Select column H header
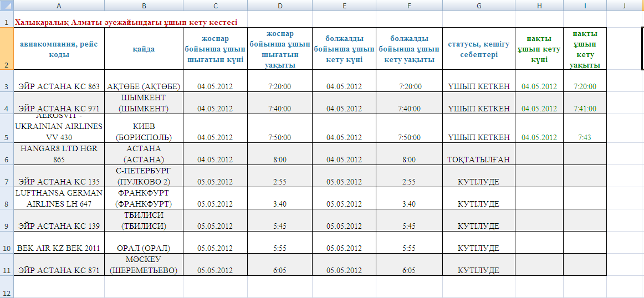This screenshot has width=644, height=298. coord(539,6)
